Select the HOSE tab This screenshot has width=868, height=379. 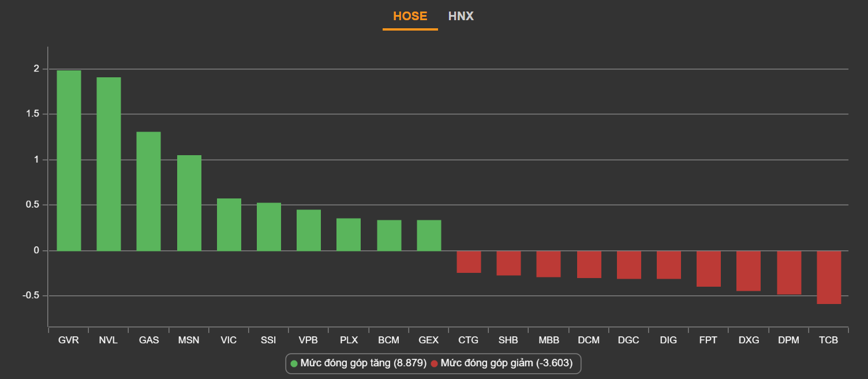click(410, 16)
